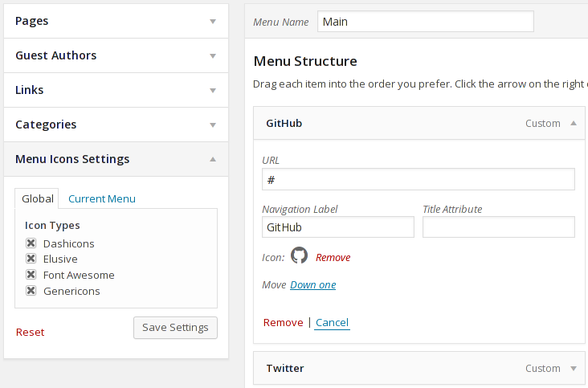Expand the Pages panel arrow
588x388 pixels.
point(213,22)
